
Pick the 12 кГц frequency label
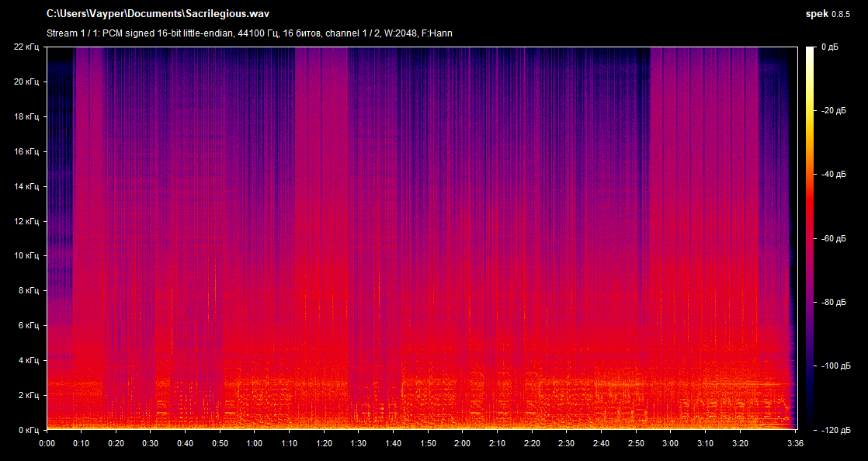[26, 221]
